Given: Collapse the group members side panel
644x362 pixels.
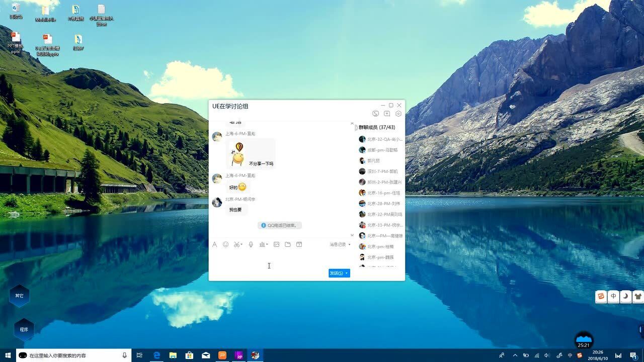Looking at the screenshot, I should point(356,128).
